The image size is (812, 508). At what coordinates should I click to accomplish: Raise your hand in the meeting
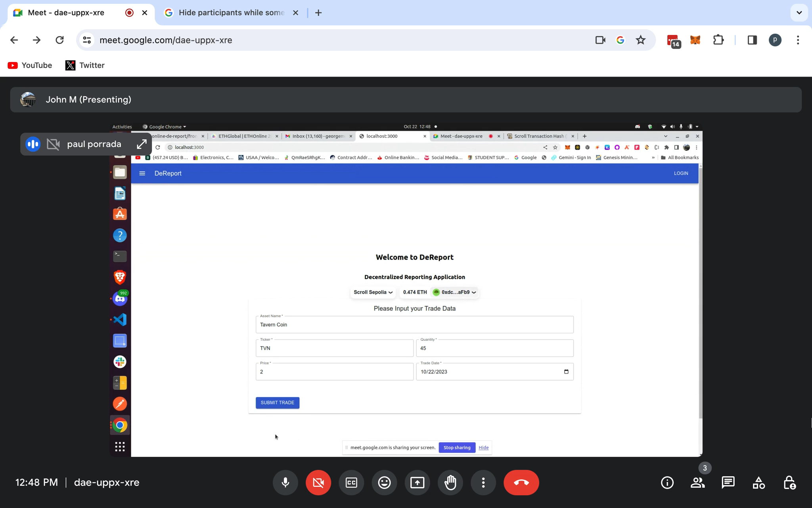point(450,483)
